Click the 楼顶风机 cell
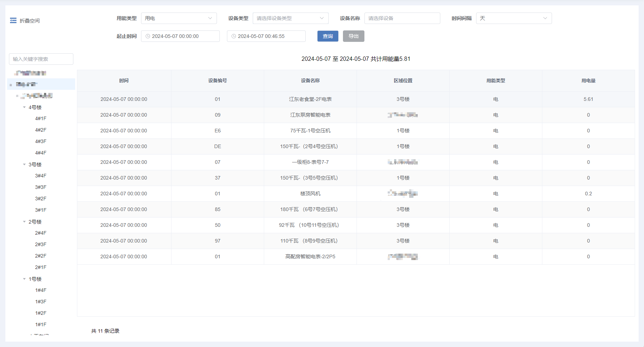Viewport: 644px width, 347px height. tap(310, 194)
